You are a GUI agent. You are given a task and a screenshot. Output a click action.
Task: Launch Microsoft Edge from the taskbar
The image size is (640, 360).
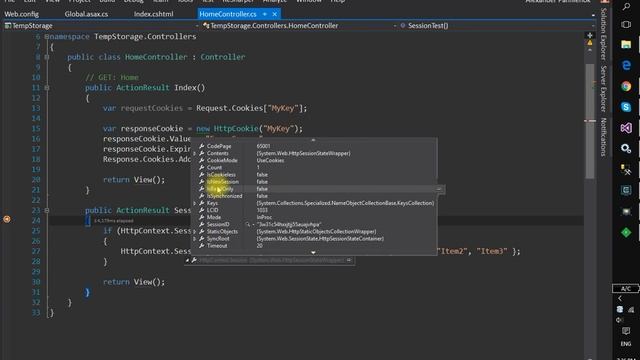[x=626, y=65]
